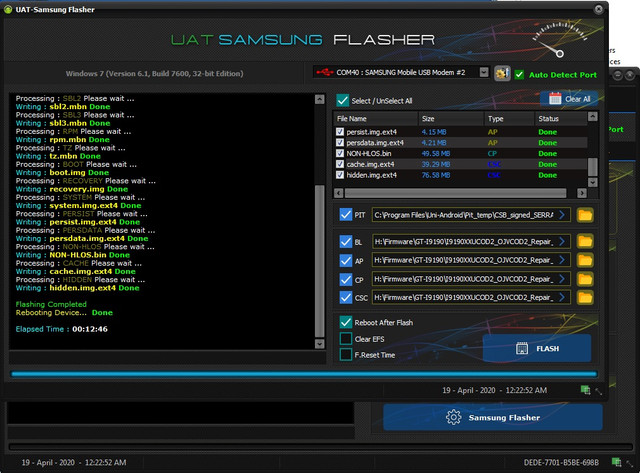Expand the AP path chevron
The height and width of the screenshot is (473, 640).
pos(562,260)
